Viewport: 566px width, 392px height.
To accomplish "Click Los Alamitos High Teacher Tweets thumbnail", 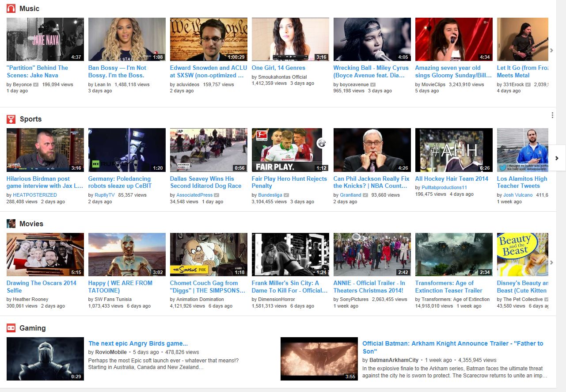I will 523,150.
